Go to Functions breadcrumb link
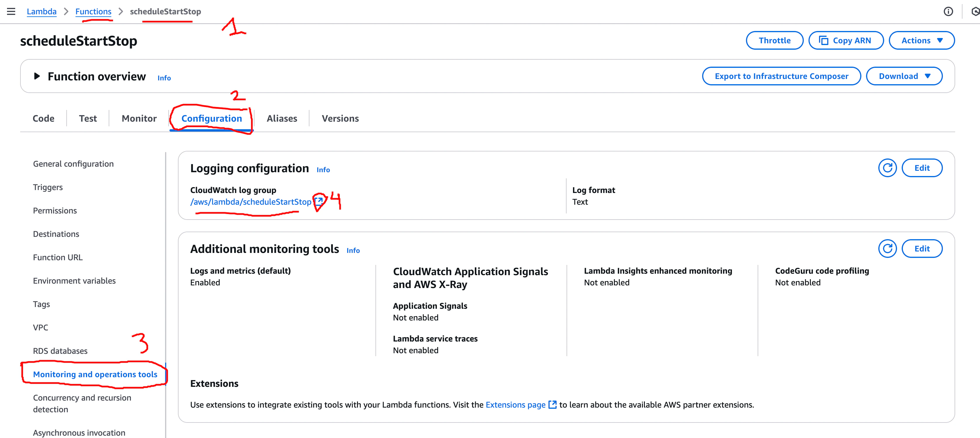The height and width of the screenshot is (438, 980). coord(93,11)
